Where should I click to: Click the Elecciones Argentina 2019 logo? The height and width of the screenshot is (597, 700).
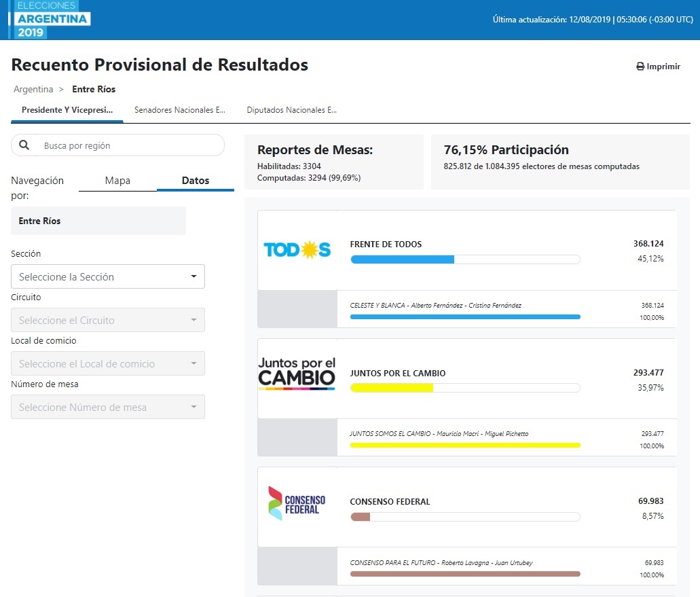coord(50,19)
